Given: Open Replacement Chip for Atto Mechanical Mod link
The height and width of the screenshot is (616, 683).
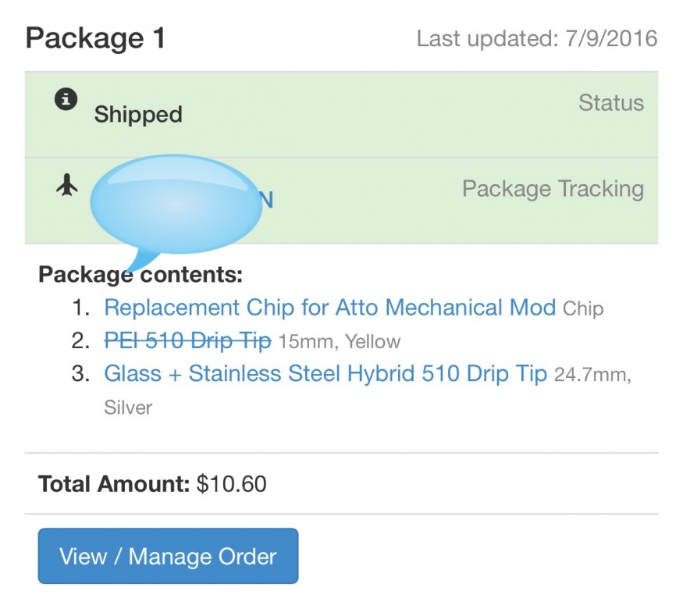Looking at the screenshot, I should click(329, 308).
